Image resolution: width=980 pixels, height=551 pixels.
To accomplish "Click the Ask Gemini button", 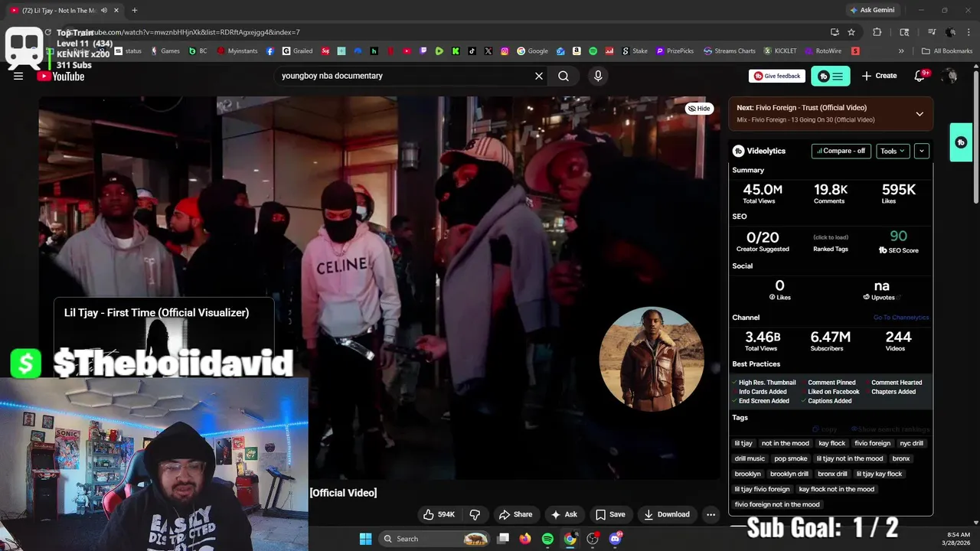I will (871, 10).
